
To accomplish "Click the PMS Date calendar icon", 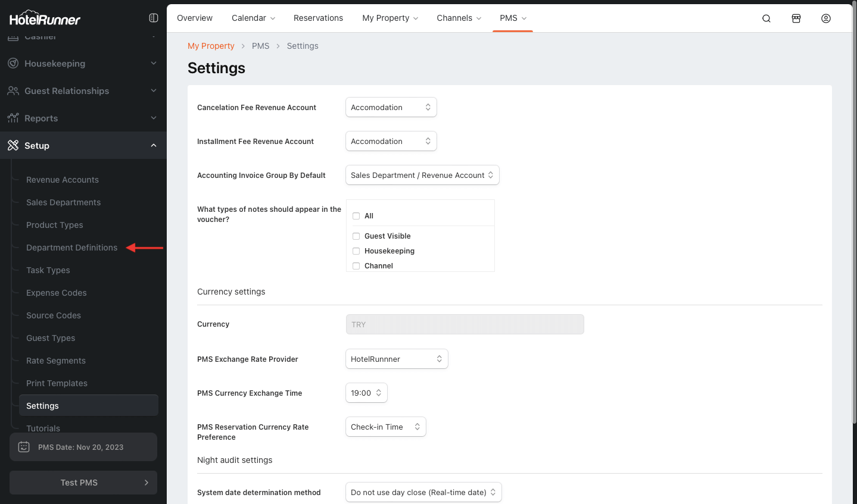I will pos(24,447).
